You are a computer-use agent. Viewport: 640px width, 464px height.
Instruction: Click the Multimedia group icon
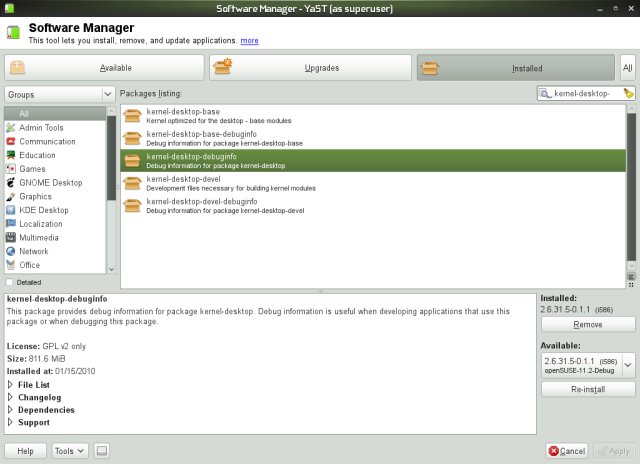pyautogui.click(x=11, y=238)
